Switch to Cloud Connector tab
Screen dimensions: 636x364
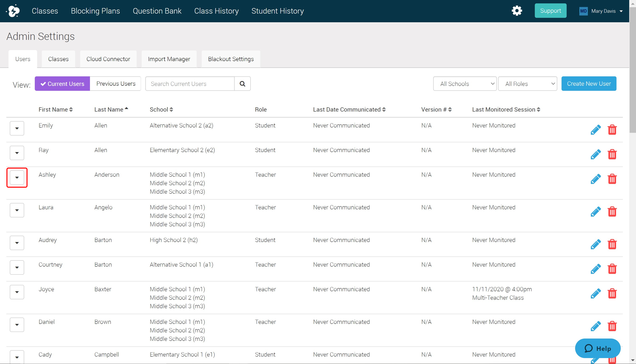tap(108, 59)
